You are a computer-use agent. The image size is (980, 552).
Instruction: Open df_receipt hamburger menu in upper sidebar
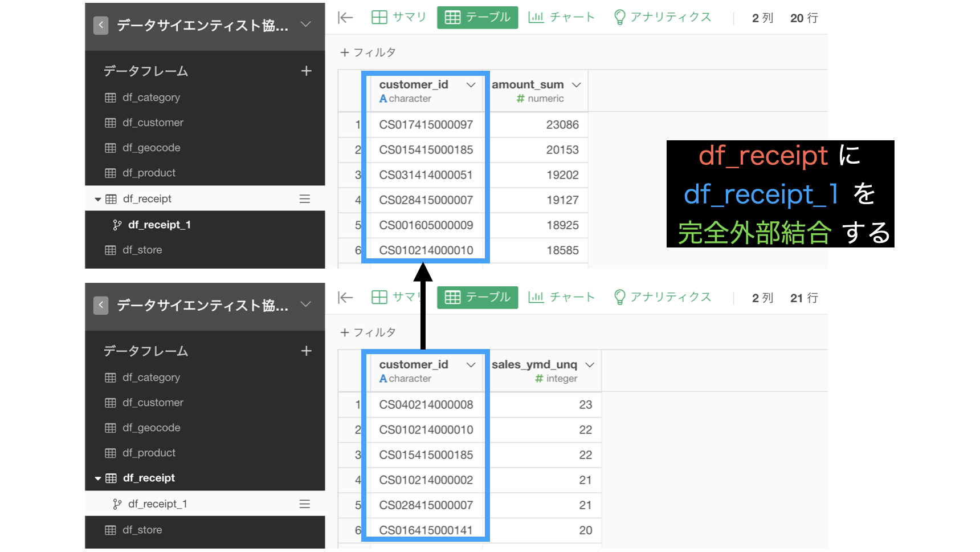point(305,199)
